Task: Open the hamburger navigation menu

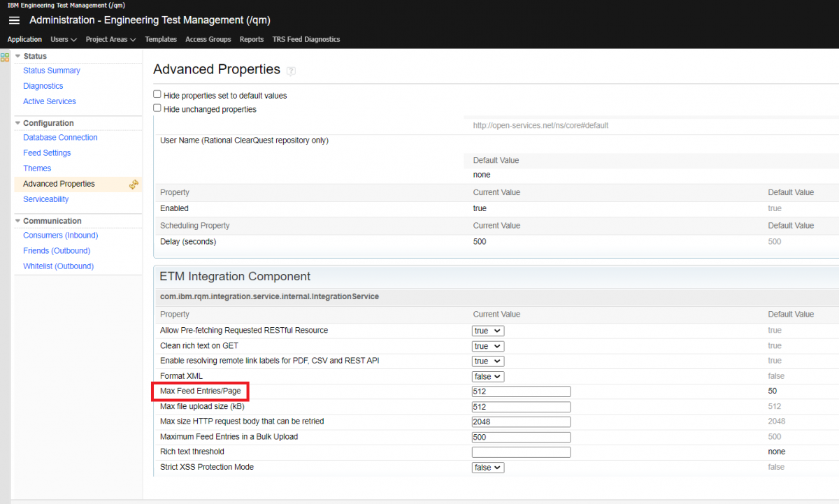Action: 14,20
